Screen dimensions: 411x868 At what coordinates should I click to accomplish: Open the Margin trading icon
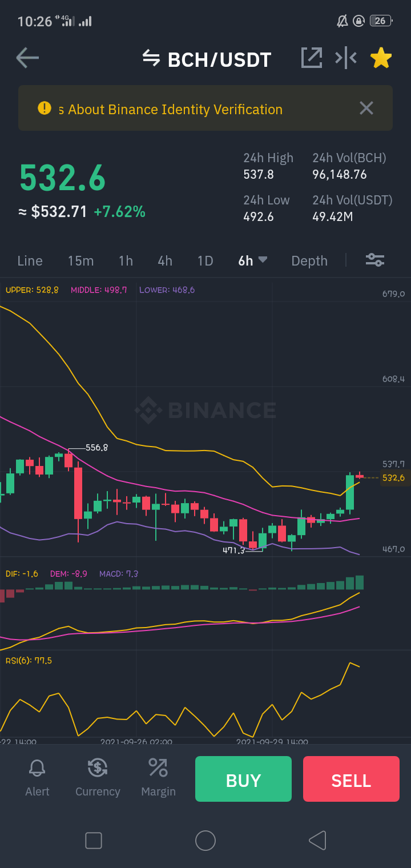coord(158,767)
